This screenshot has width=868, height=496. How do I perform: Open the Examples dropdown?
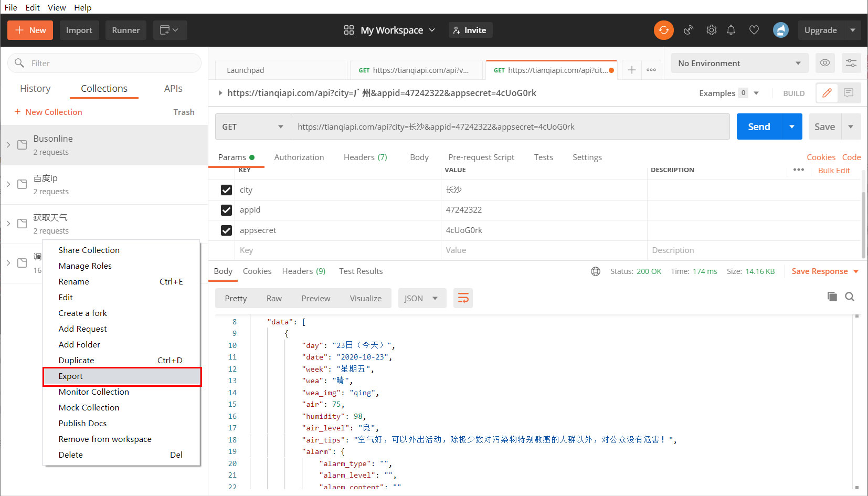756,93
